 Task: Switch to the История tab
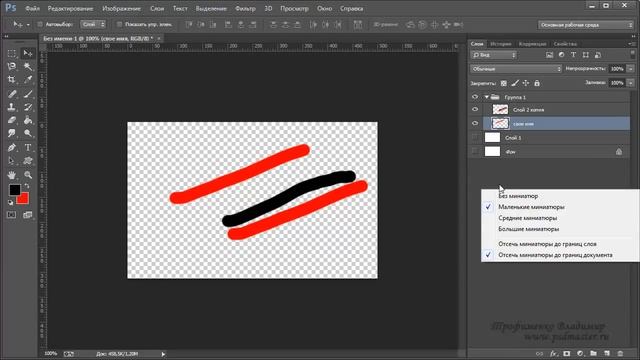pyautogui.click(x=501, y=44)
